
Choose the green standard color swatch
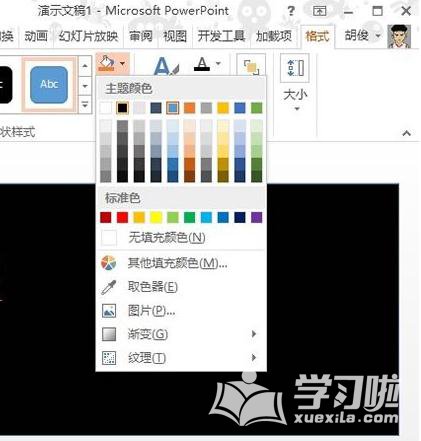tap(189, 218)
